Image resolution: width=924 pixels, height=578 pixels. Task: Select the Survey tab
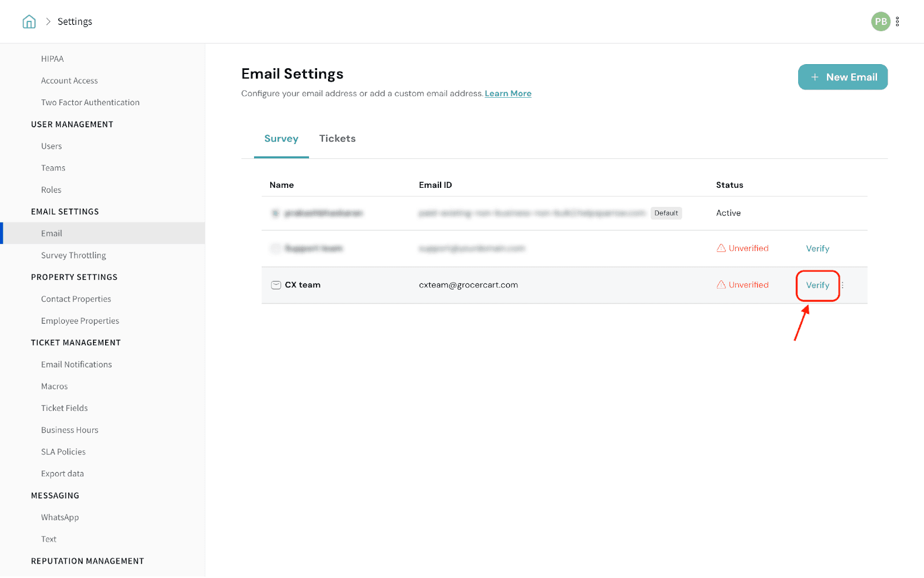coord(281,139)
